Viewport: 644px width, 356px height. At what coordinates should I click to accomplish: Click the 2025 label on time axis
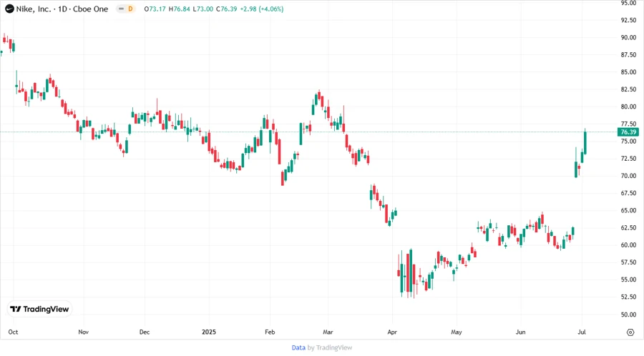point(209,332)
